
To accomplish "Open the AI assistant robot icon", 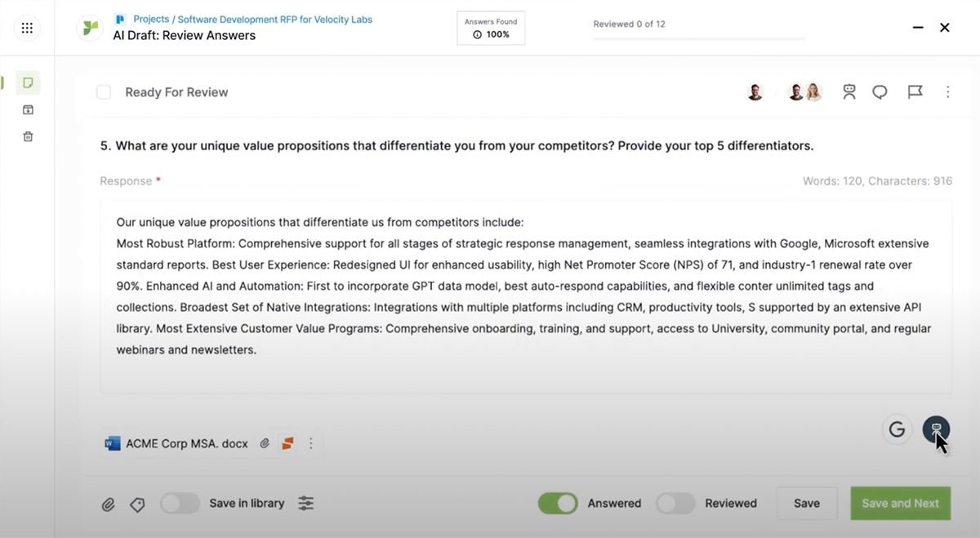I will (x=849, y=91).
